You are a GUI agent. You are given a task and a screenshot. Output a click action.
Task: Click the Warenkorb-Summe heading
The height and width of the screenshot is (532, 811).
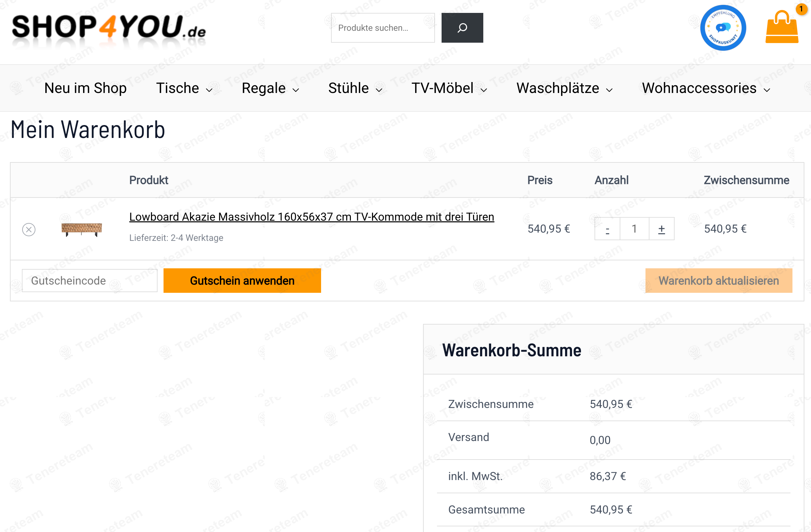pyautogui.click(x=511, y=350)
